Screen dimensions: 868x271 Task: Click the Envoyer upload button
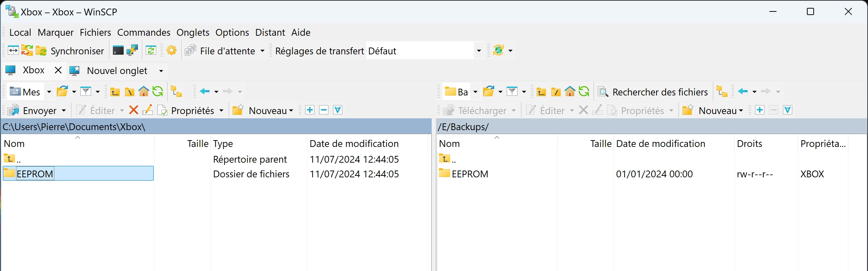point(33,110)
